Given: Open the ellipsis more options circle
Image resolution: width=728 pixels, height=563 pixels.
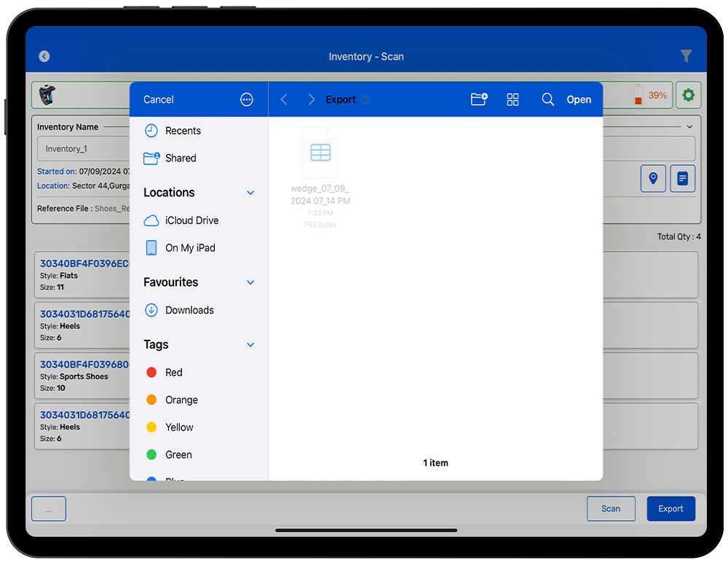Looking at the screenshot, I should (x=247, y=100).
